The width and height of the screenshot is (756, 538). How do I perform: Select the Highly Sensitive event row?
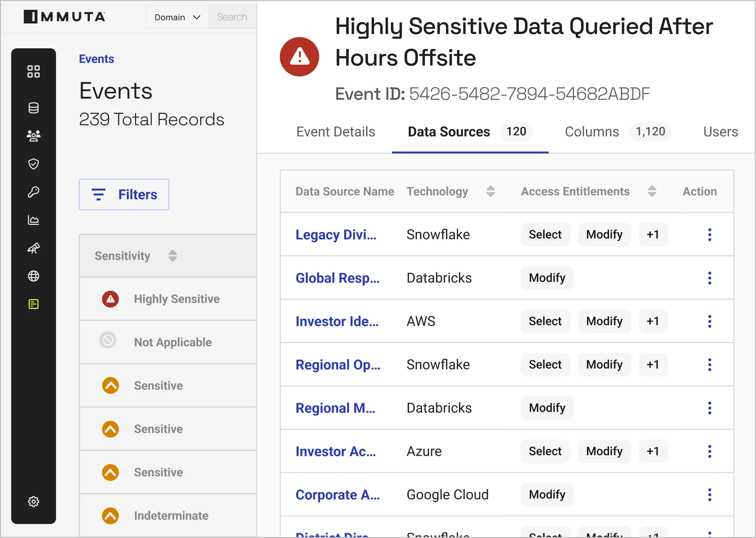pos(168,299)
